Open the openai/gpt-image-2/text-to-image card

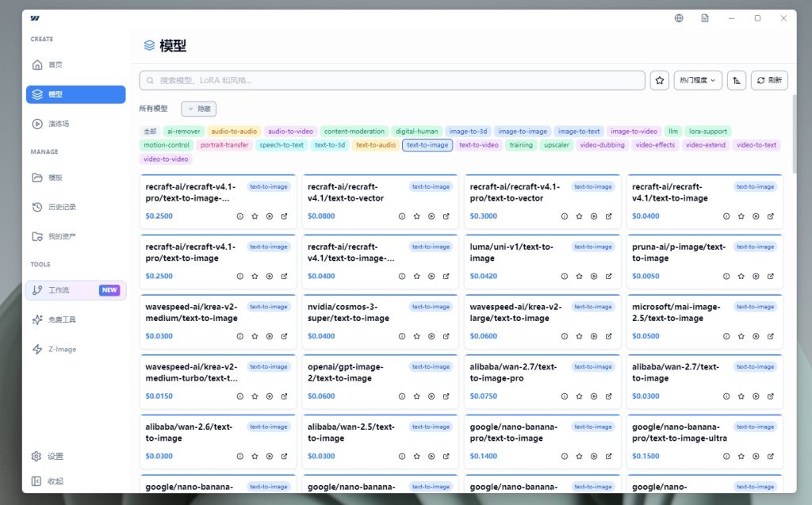[380, 382]
